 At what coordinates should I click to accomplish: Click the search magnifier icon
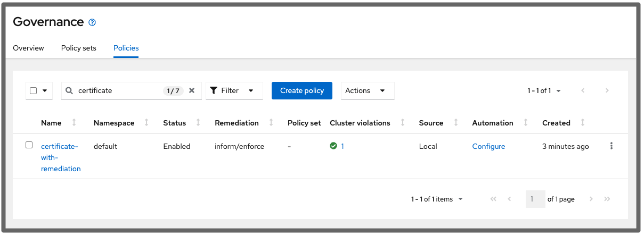tap(69, 90)
